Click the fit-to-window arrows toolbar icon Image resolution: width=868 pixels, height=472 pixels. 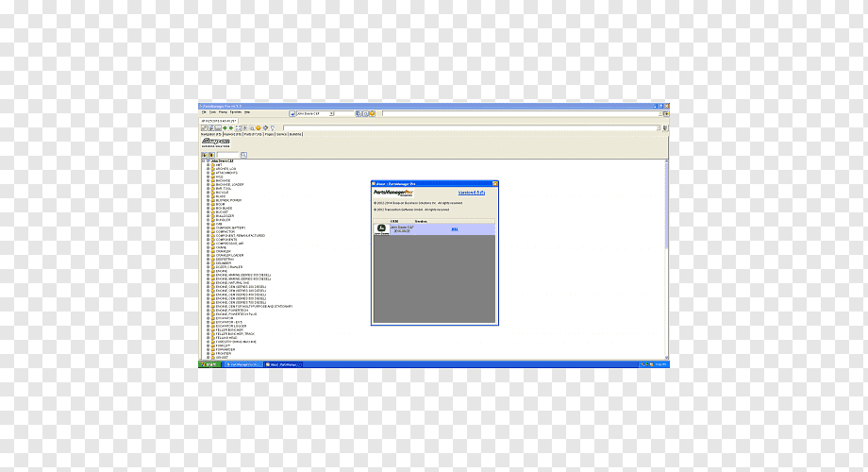point(239,128)
